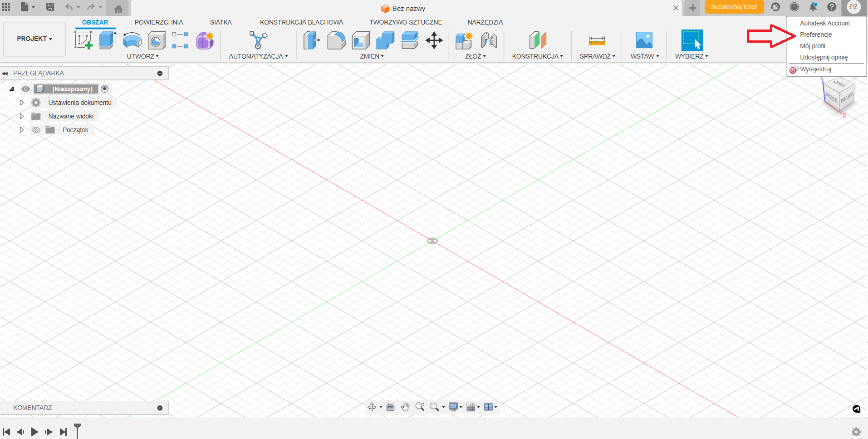
Task: Toggle visibility of the Niezapisany component
Action: tap(26, 89)
